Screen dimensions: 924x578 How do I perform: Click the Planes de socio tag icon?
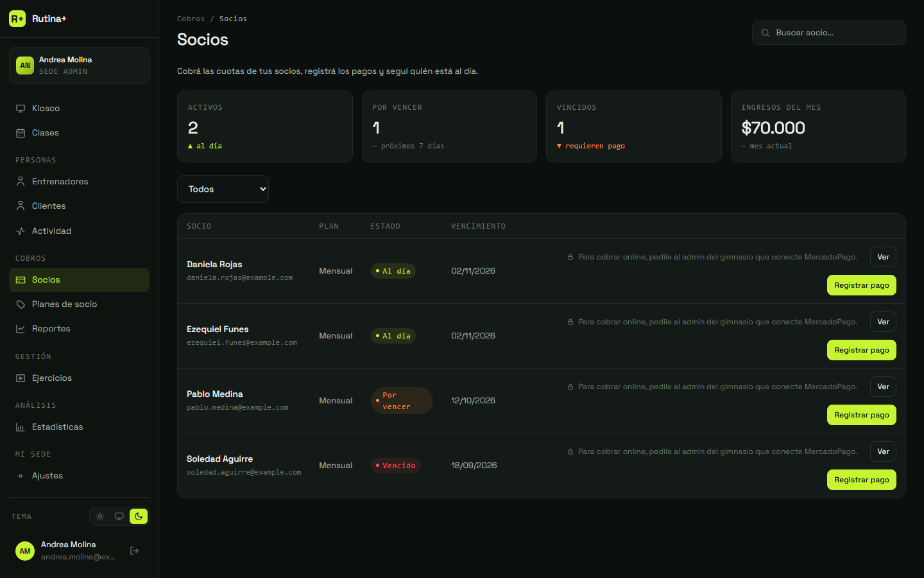[21, 304]
